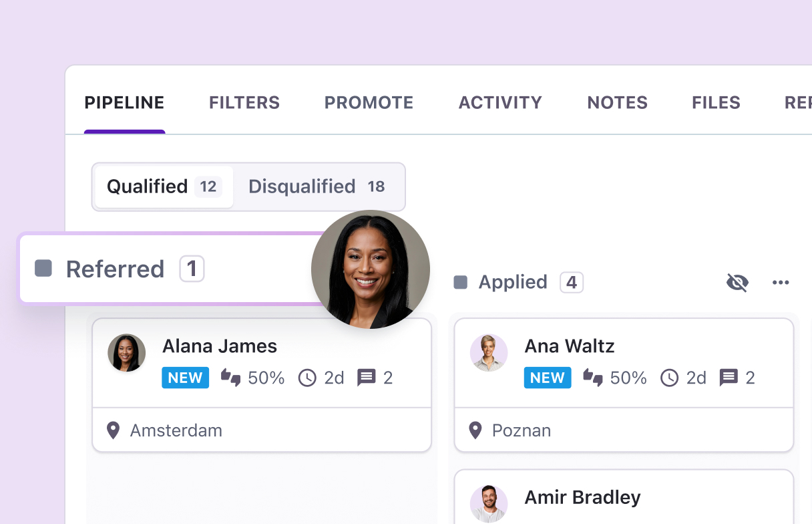Image resolution: width=812 pixels, height=524 pixels.
Task: Click the Applied stage count badge
Action: (571, 282)
